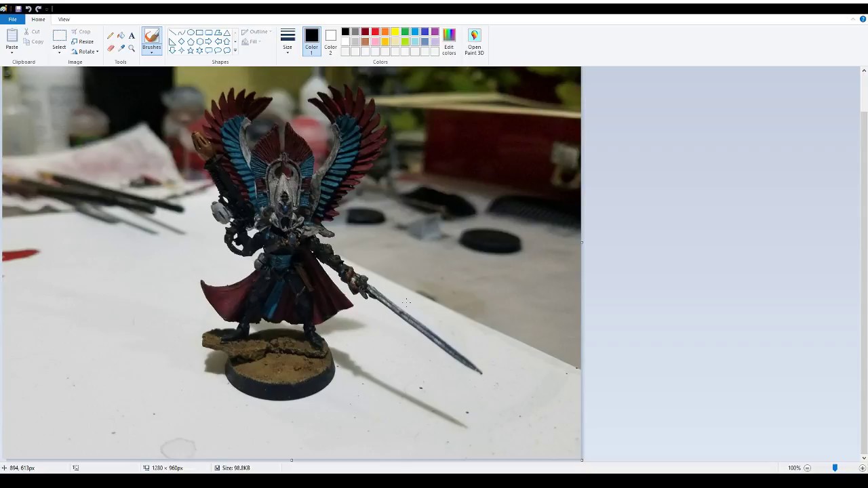
Task: Activate Color 1 foreground selector
Action: [x=311, y=42]
